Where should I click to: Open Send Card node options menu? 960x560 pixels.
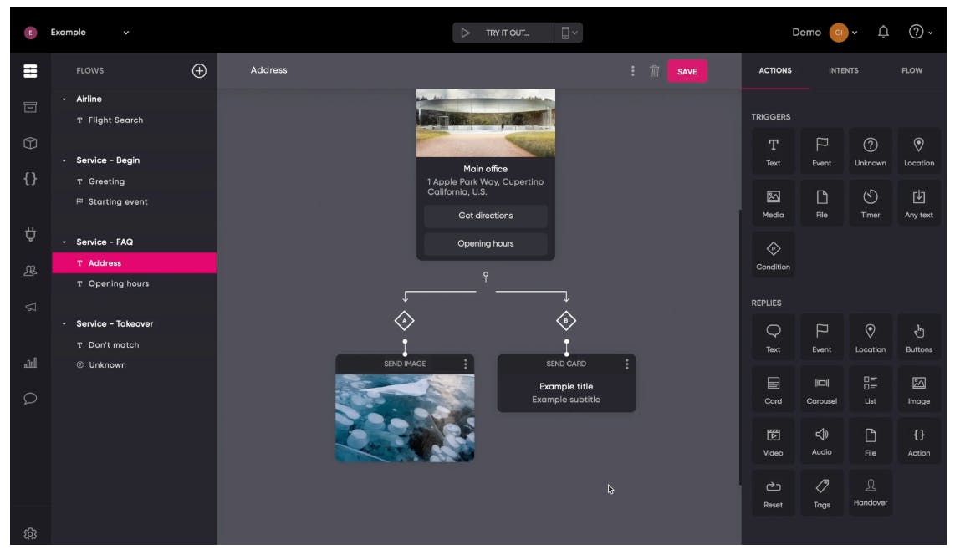click(626, 364)
